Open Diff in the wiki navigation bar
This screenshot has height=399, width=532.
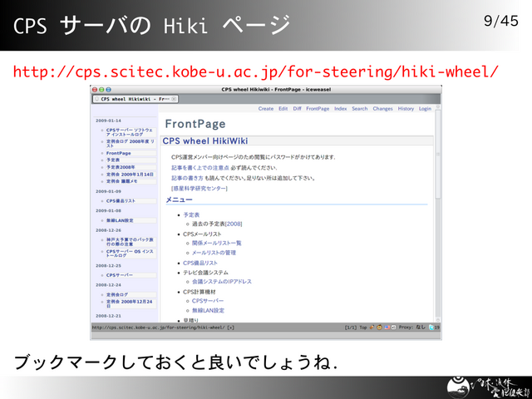[297, 109]
